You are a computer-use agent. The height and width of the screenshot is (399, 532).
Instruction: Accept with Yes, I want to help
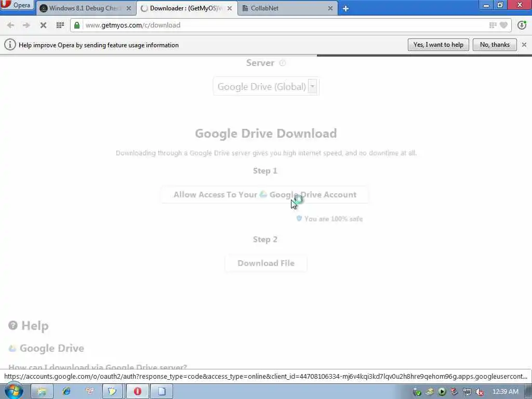coord(438,45)
